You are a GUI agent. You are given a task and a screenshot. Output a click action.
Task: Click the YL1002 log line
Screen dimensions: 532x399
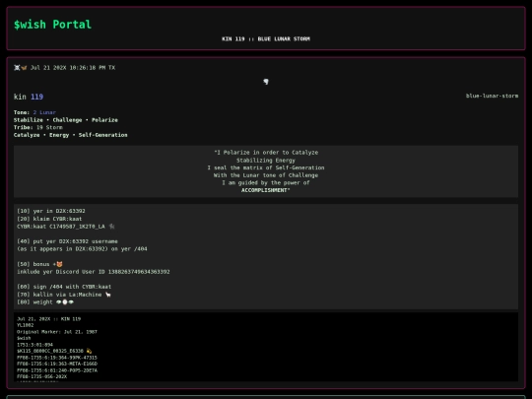(x=25, y=325)
